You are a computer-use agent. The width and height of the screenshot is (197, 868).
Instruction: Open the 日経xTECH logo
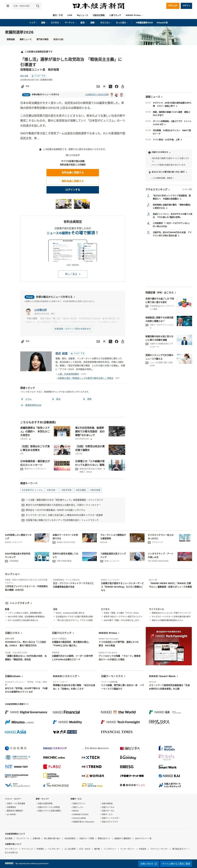coord(90,757)
